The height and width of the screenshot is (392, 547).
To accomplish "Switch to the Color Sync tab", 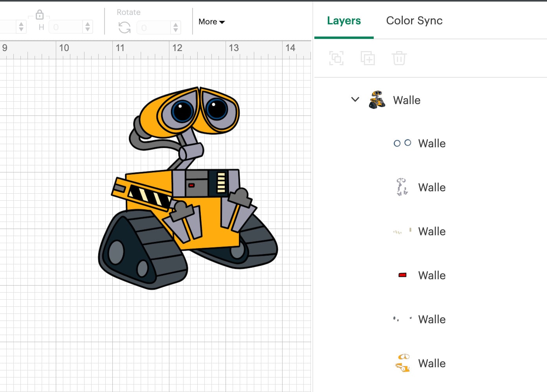I will click(414, 20).
